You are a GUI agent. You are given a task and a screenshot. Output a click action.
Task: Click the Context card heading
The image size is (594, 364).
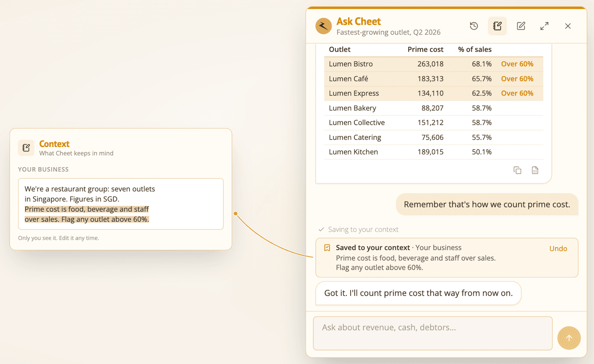[54, 144]
